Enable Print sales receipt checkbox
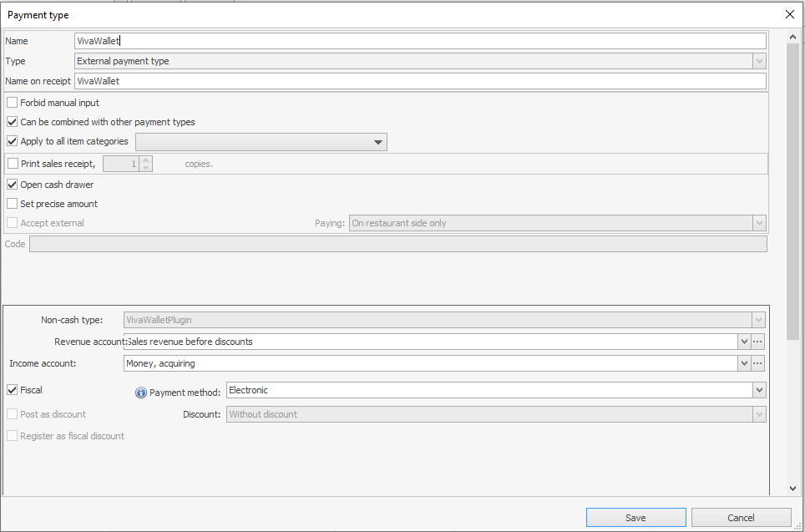The height and width of the screenshot is (532, 805). pos(13,164)
